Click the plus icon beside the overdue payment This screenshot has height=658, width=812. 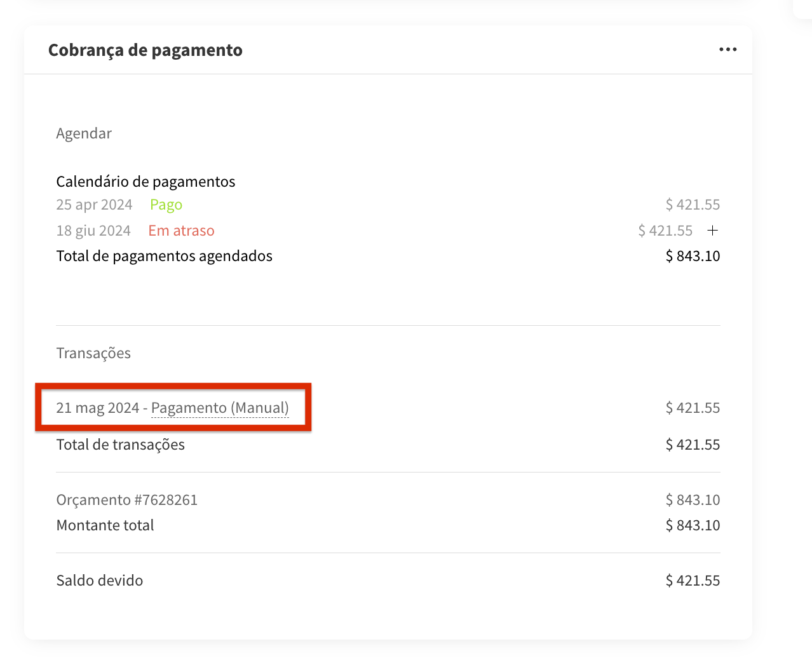coord(712,231)
